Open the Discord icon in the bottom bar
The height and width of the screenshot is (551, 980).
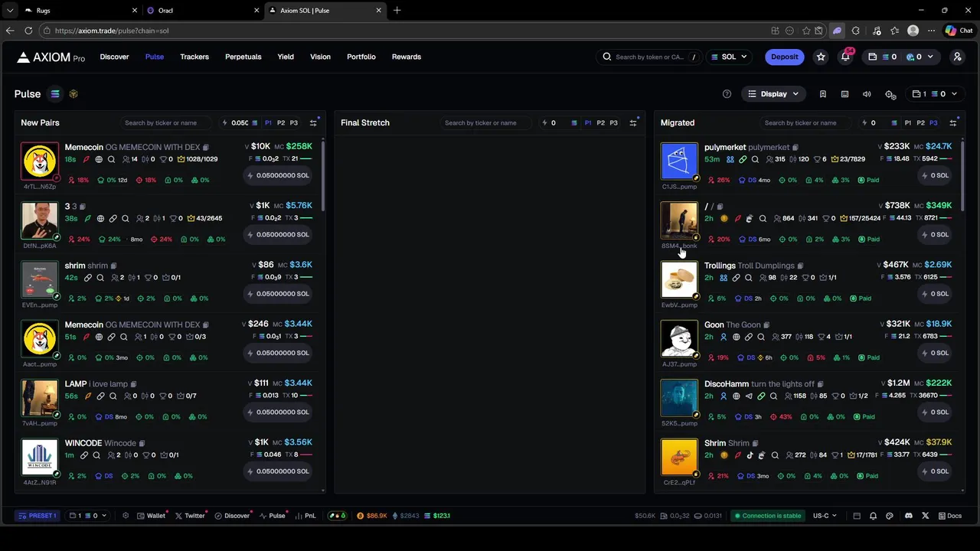(909, 516)
